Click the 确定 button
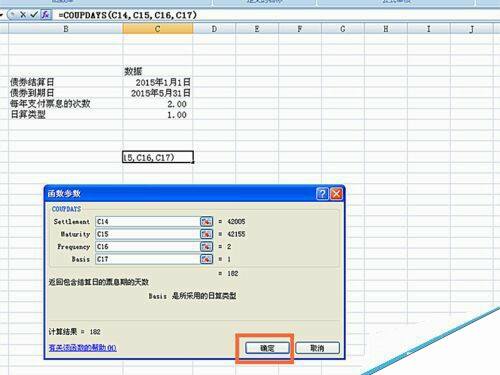The width and height of the screenshot is (500, 375). (267, 348)
